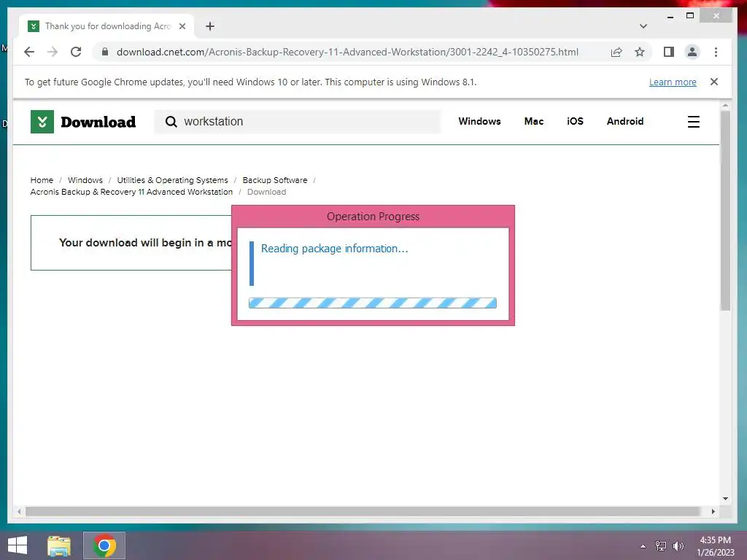This screenshot has height=560, width=747.
Task: Click the 'Operation Progress' dialog title
Action: click(x=373, y=216)
